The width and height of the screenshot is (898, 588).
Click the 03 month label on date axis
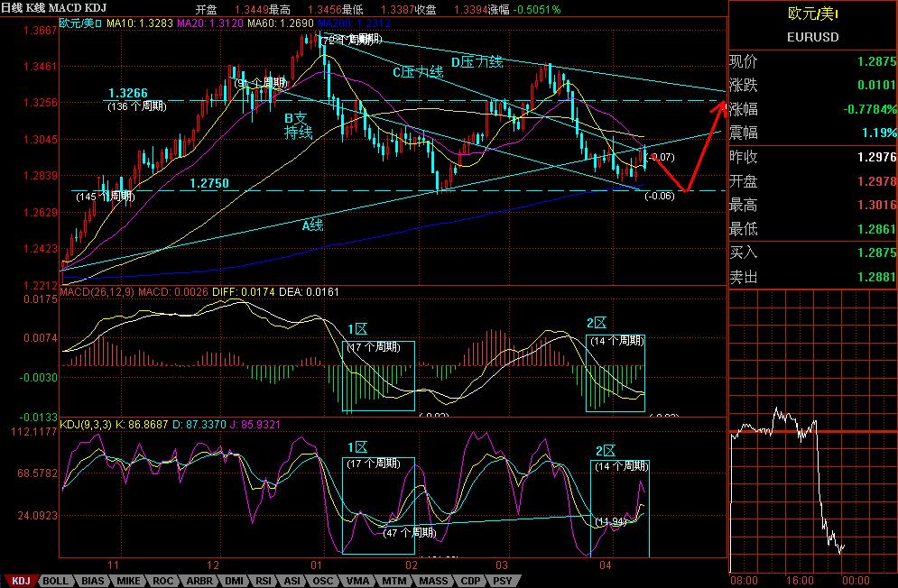pos(502,565)
